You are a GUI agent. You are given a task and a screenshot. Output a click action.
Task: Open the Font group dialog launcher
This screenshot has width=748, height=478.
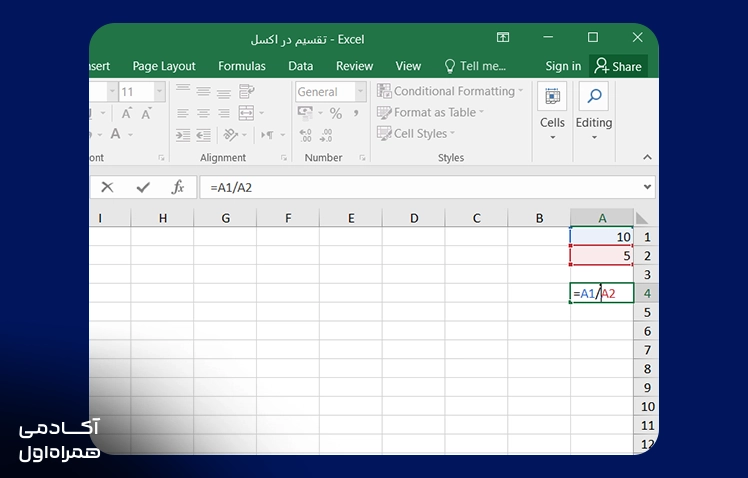tap(161, 158)
